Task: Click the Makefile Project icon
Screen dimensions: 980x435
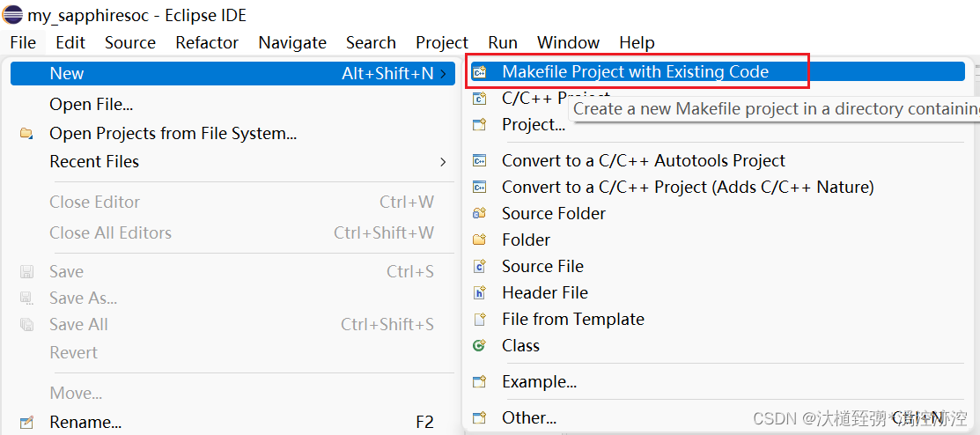Action: coord(479,72)
